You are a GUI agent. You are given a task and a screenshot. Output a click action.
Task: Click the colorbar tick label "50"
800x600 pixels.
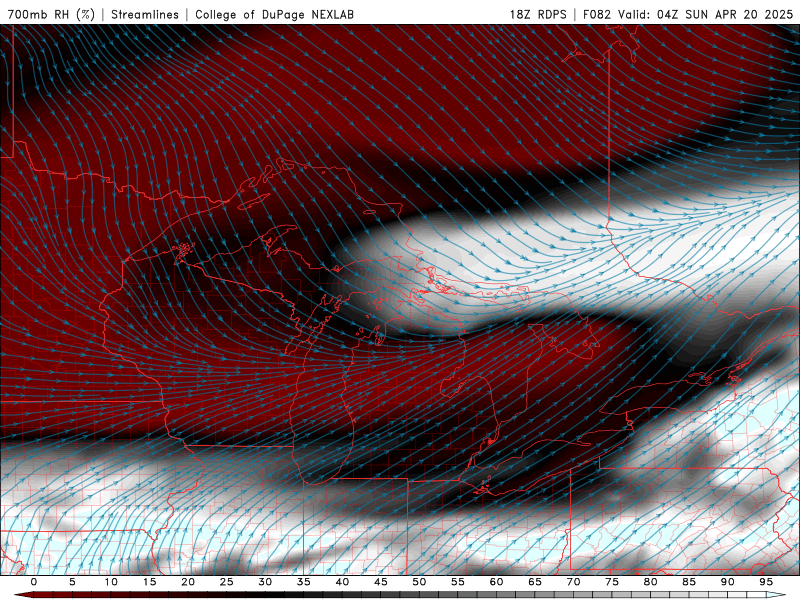pyautogui.click(x=419, y=582)
